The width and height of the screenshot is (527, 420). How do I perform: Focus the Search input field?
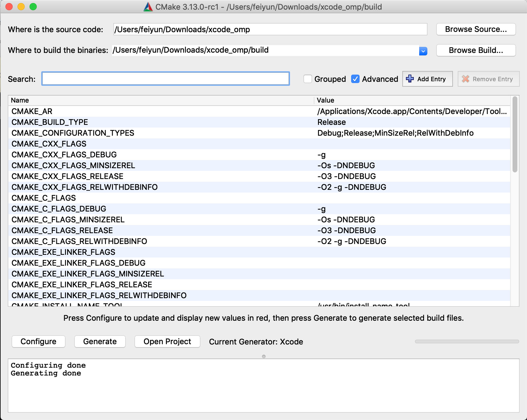point(166,79)
